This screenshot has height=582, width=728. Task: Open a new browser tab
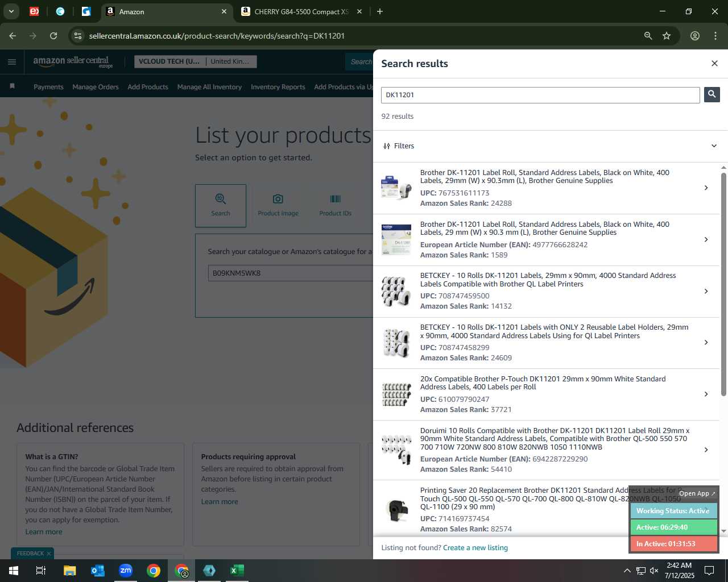[x=380, y=11]
